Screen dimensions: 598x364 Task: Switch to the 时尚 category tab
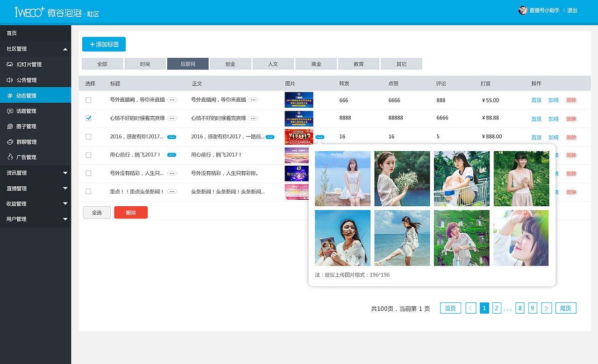point(145,63)
